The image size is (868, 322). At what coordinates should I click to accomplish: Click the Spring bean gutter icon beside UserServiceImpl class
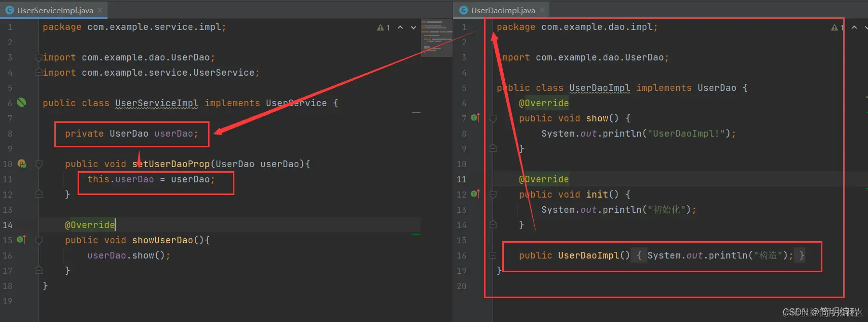(21, 103)
